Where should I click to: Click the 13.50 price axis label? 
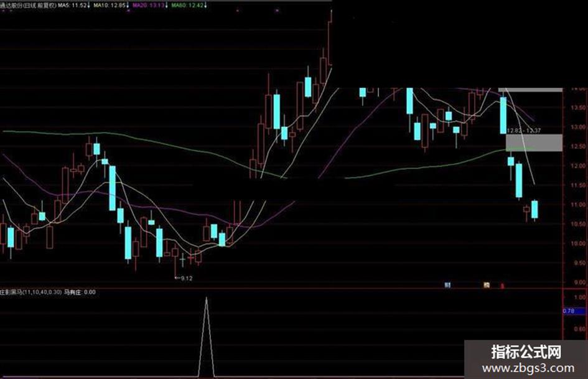[577, 108]
